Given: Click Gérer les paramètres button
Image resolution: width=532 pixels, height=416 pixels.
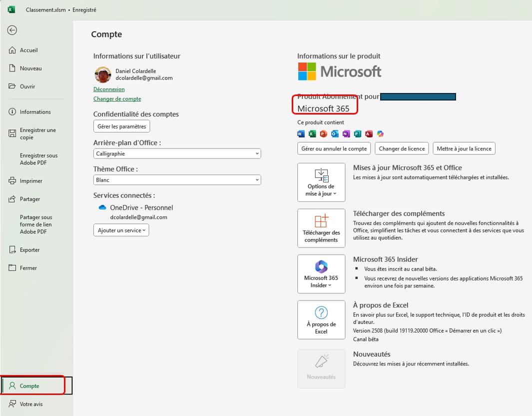Looking at the screenshot, I should point(121,126).
